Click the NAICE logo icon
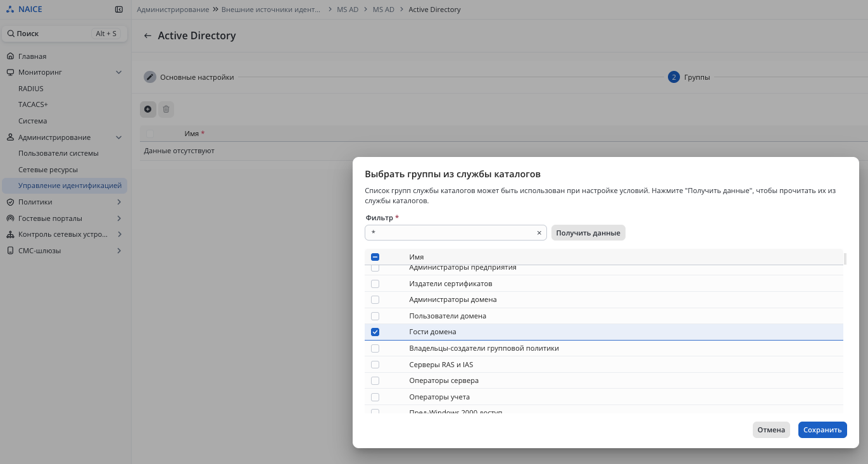This screenshot has height=464, width=868. click(10, 9)
